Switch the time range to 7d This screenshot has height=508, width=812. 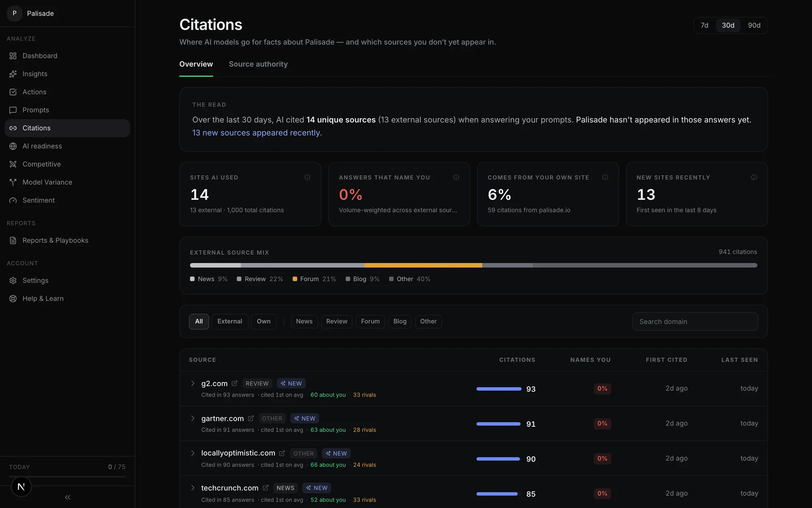tap(704, 25)
